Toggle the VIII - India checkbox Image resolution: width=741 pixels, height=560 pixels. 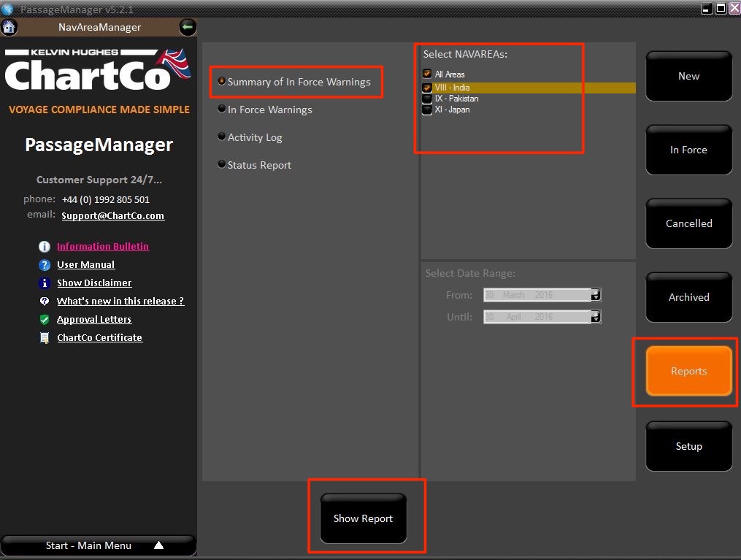pos(427,88)
